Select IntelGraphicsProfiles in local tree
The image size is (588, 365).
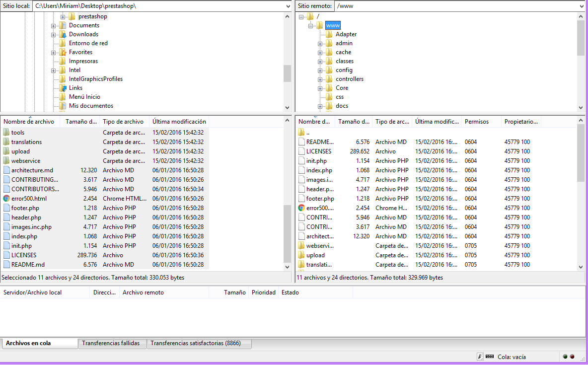click(96, 79)
